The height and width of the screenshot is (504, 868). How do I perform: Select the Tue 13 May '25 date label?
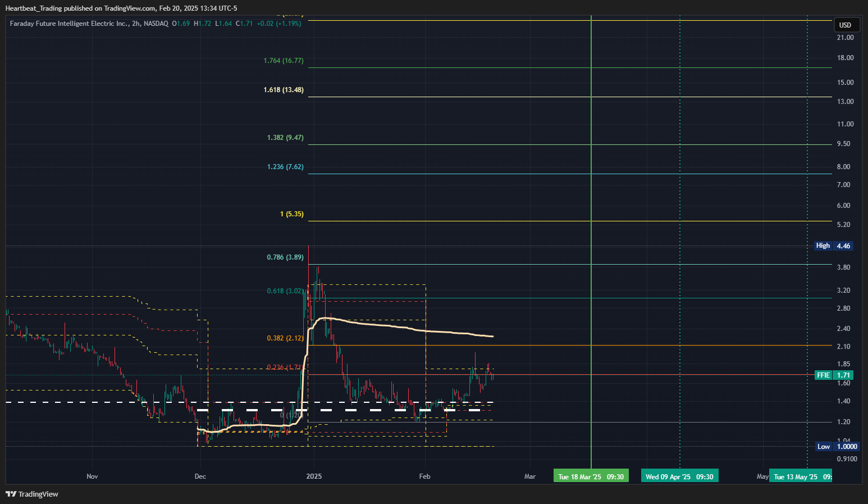[801, 476]
